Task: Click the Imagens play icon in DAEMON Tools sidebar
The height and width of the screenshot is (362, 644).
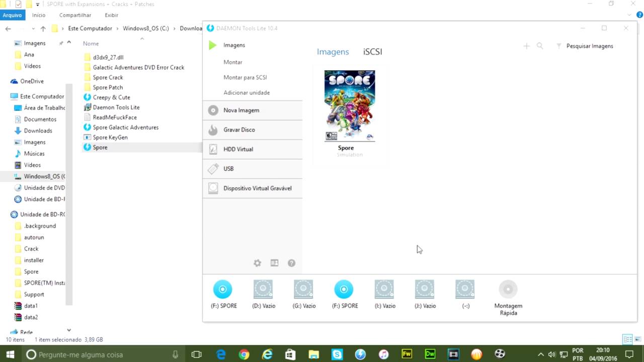Action: coord(212,45)
